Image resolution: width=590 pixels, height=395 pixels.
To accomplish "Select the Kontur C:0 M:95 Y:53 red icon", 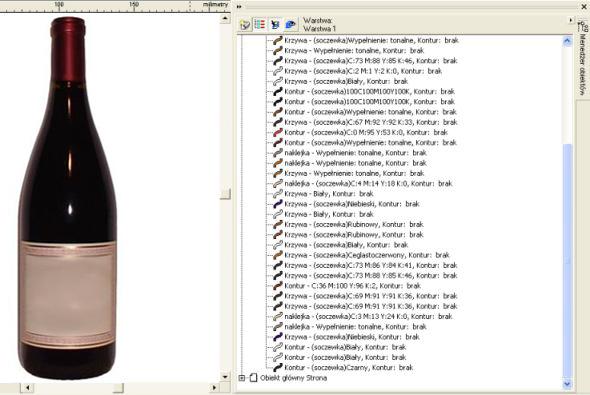I will click(x=277, y=132).
